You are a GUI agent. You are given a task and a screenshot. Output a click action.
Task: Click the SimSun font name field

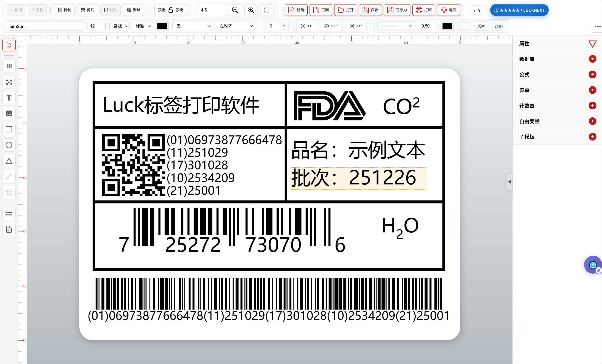coord(45,26)
